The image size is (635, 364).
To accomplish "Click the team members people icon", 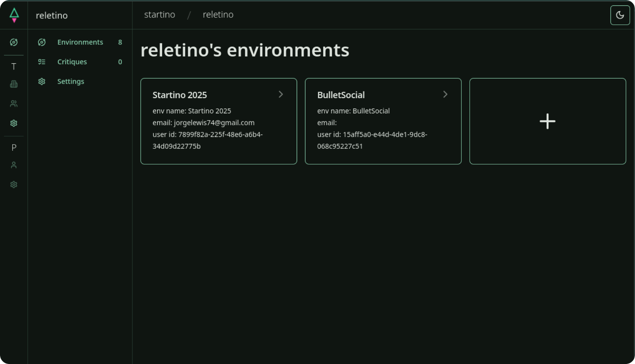I will [14, 104].
